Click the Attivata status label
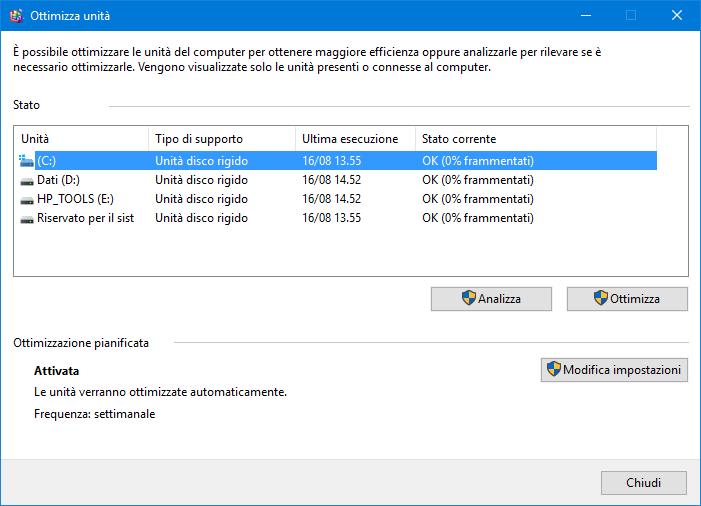 click(x=57, y=371)
